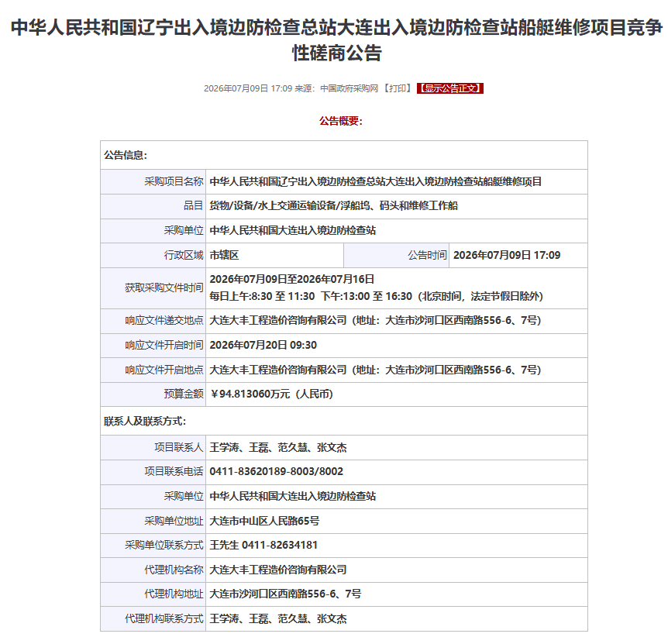The width and height of the screenshot is (668, 644).
Task: Select the opening time 2026年07月20日 09:30
Action: click(x=263, y=345)
